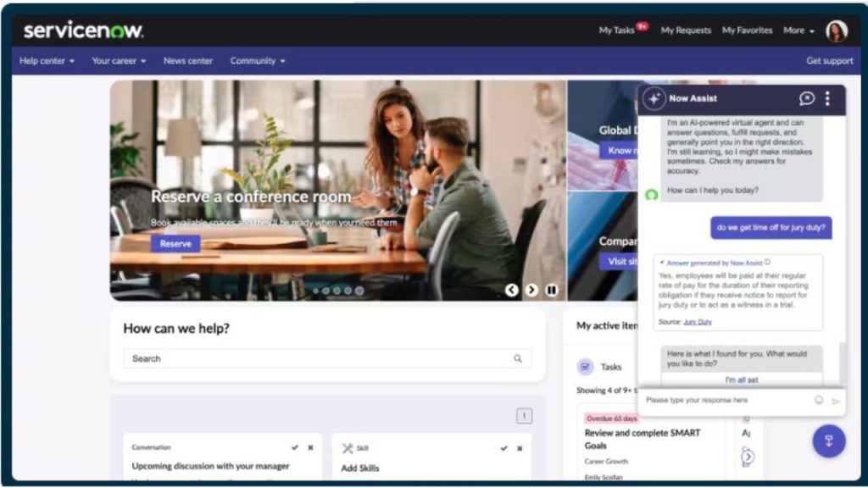Select the middle carousel indicator dot
868x488 pixels.
[337, 291]
